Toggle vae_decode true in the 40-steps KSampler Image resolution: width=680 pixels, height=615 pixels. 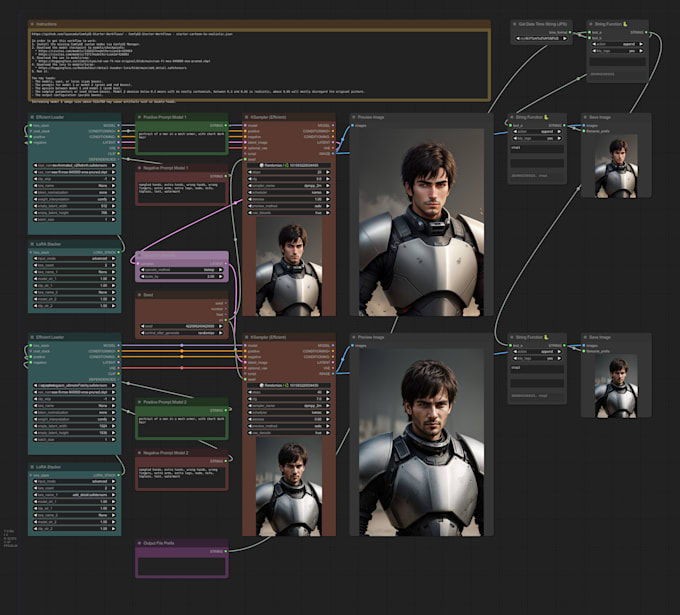click(x=289, y=433)
